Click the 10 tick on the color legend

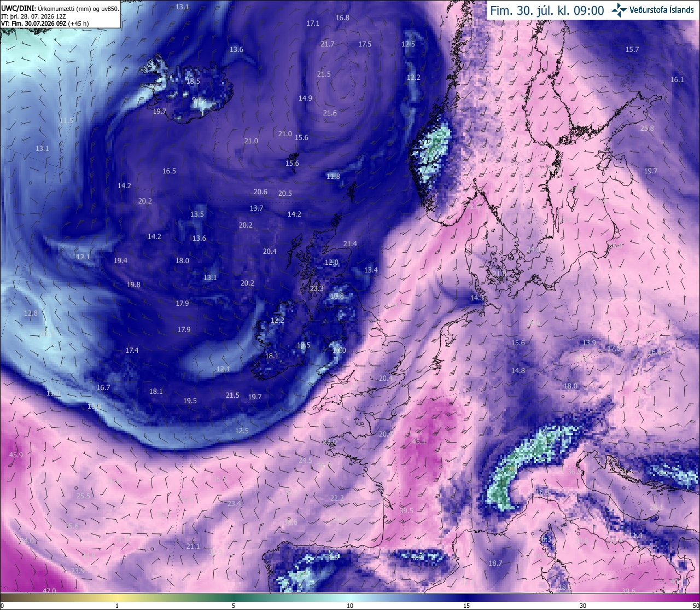point(350,606)
